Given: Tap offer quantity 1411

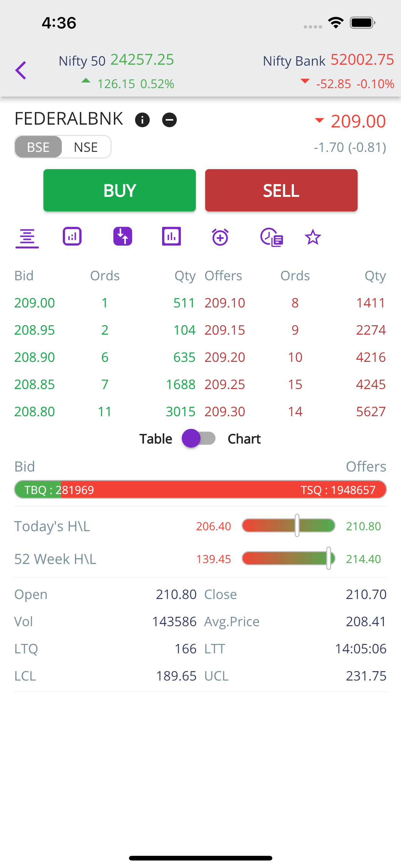Looking at the screenshot, I should coord(371,302).
